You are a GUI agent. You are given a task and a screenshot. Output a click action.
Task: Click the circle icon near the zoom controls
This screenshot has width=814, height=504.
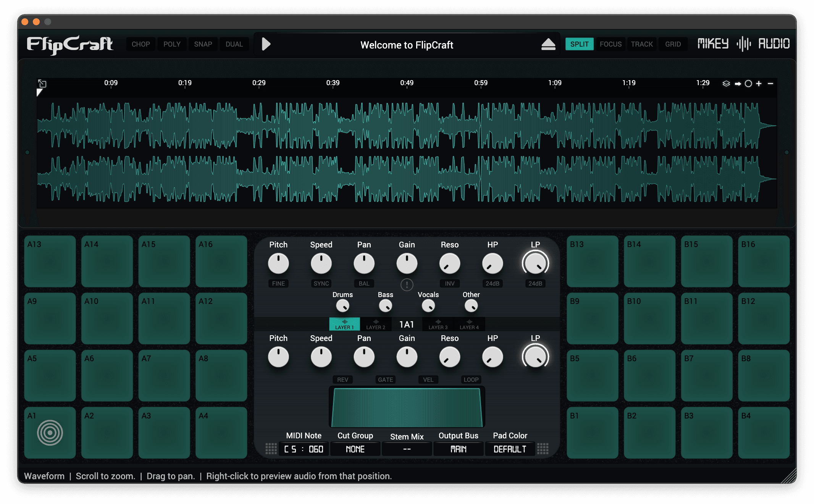[749, 83]
